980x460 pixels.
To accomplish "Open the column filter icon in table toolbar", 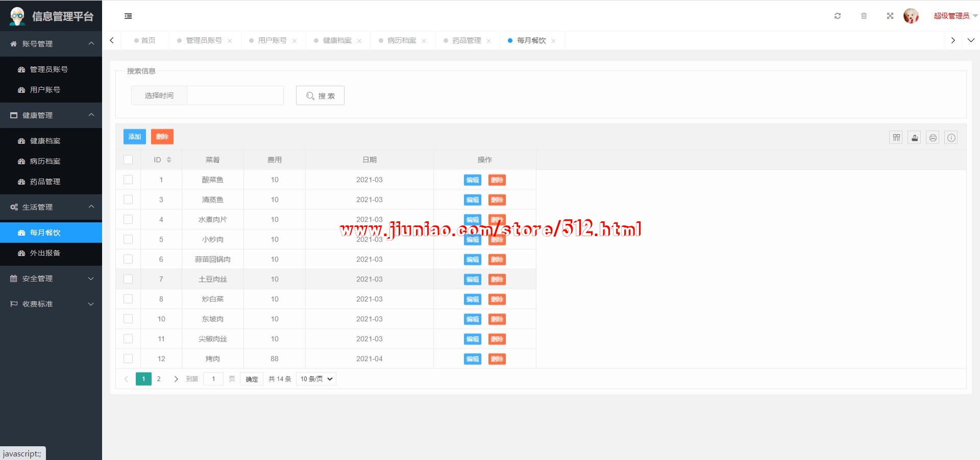I will click(x=896, y=137).
